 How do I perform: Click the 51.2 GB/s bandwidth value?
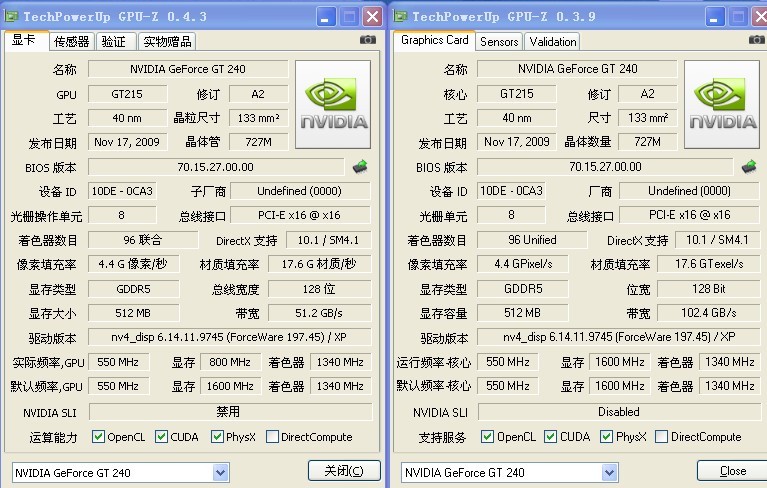pyautogui.click(x=320, y=313)
